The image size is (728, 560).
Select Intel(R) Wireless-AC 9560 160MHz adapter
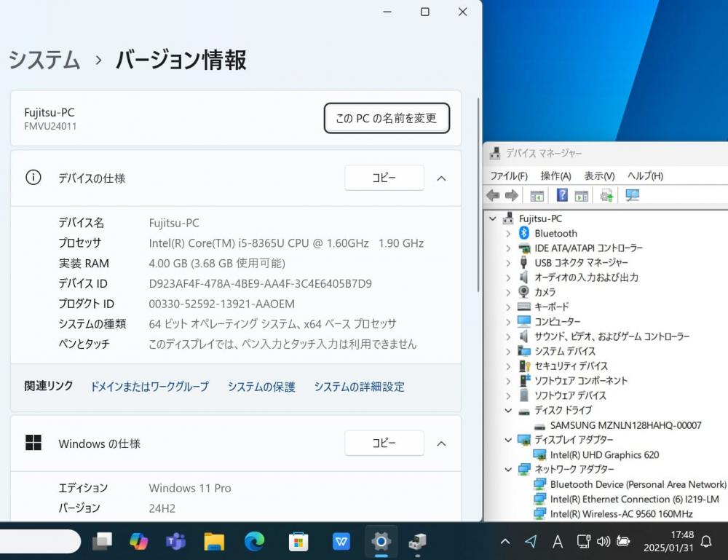[621, 514]
